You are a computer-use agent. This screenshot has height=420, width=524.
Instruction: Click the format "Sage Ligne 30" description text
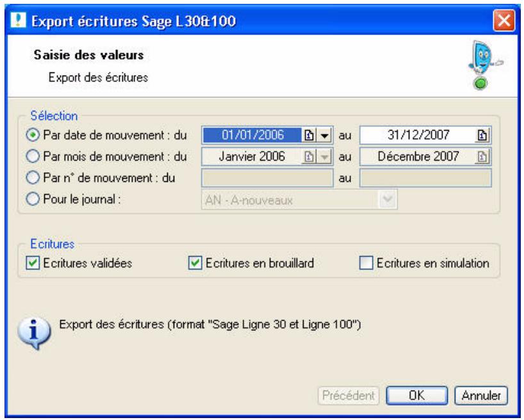[x=210, y=324]
